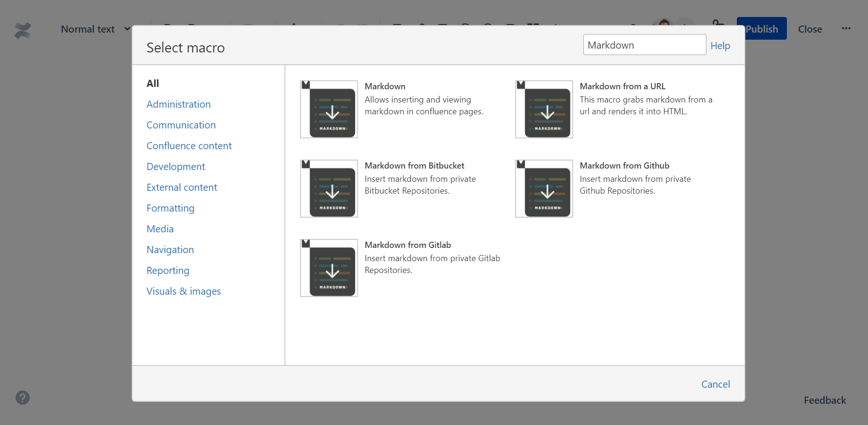Select the Administration category
This screenshot has height=425, width=868.
[178, 104]
